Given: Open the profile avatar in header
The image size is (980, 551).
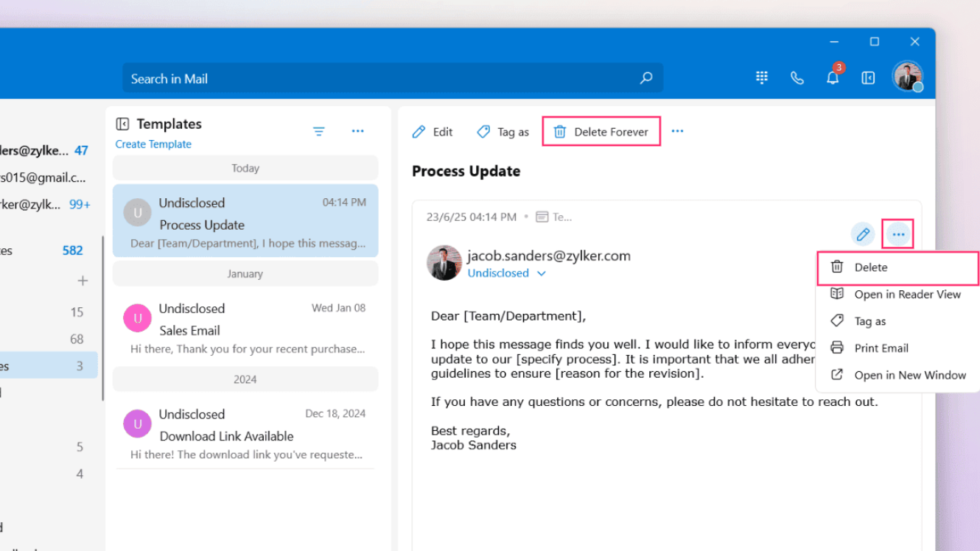Looking at the screenshot, I should coord(908,77).
